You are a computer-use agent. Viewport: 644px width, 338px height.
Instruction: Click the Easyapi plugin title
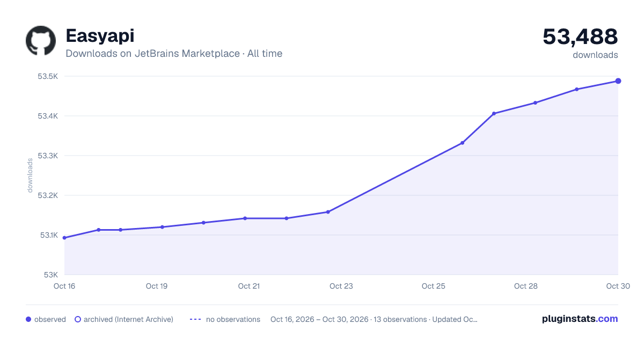pos(100,35)
